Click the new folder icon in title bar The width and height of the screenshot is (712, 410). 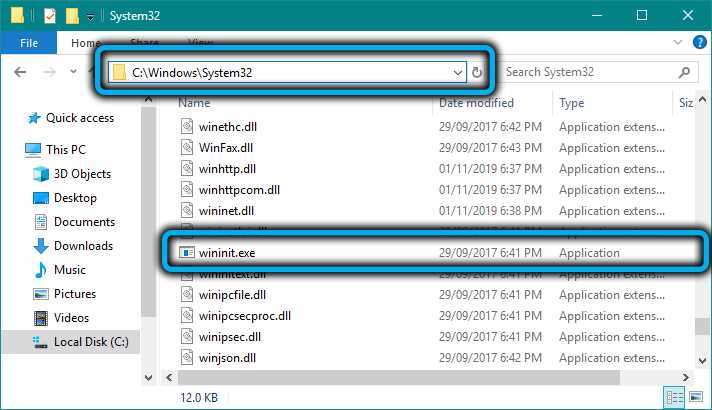point(72,16)
